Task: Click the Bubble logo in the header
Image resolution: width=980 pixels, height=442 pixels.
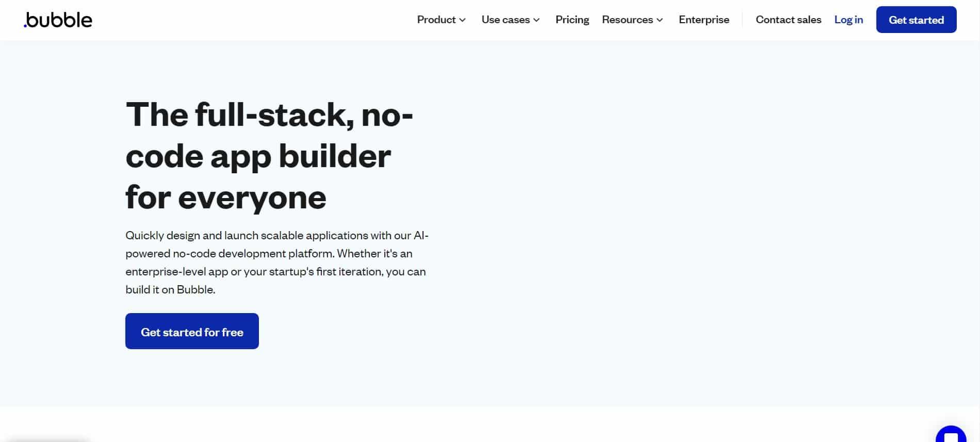Action: coord(58,20)
